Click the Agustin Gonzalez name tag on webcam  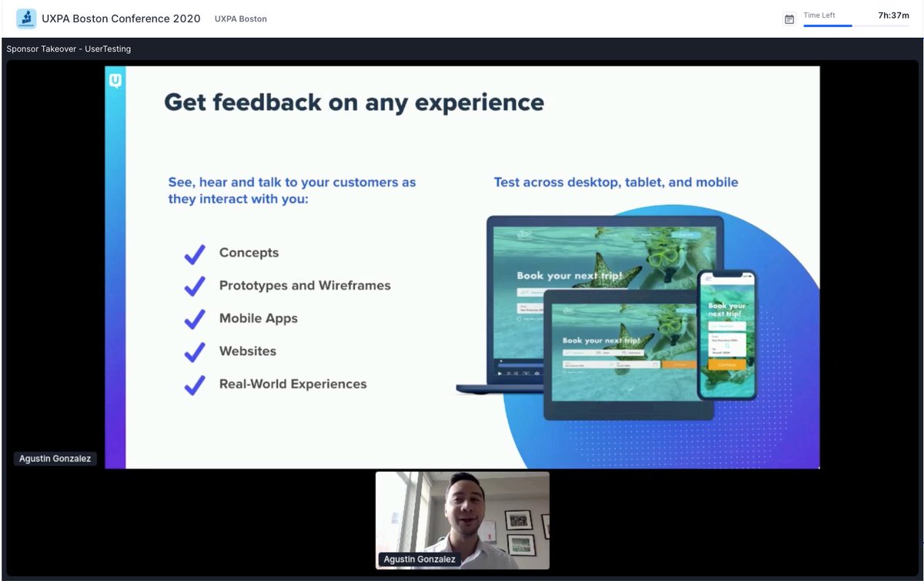(x=420, y=559)
